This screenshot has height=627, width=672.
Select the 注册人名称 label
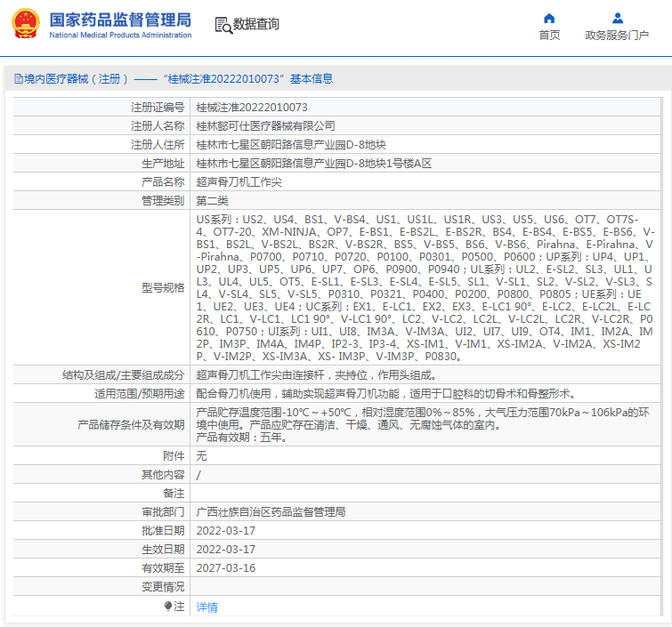click(158, 126)
